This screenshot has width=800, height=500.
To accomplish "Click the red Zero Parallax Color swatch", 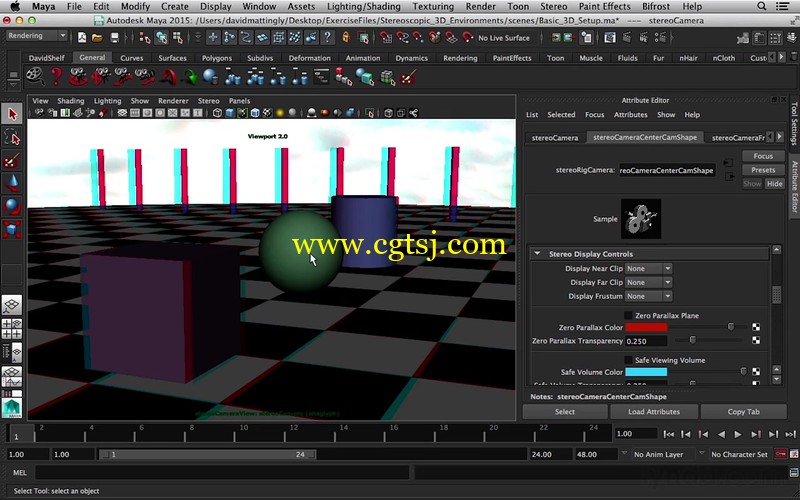I will 646,327.
